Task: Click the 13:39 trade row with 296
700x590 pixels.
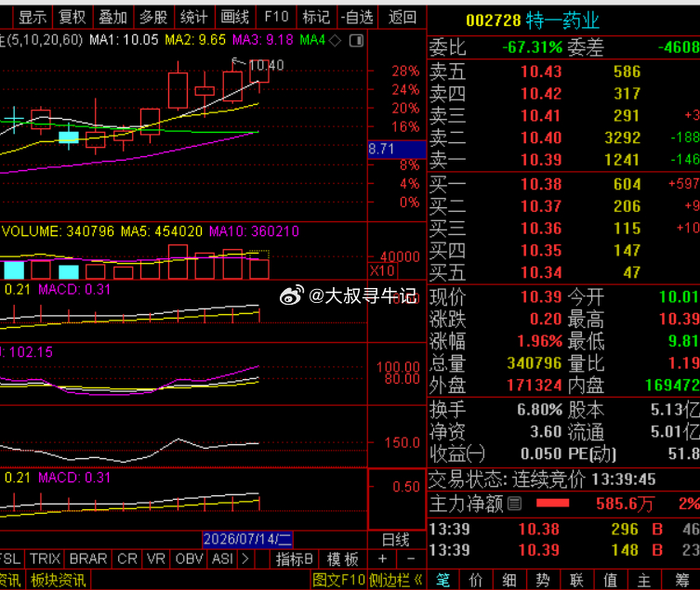Action: (x=563, y=529)
